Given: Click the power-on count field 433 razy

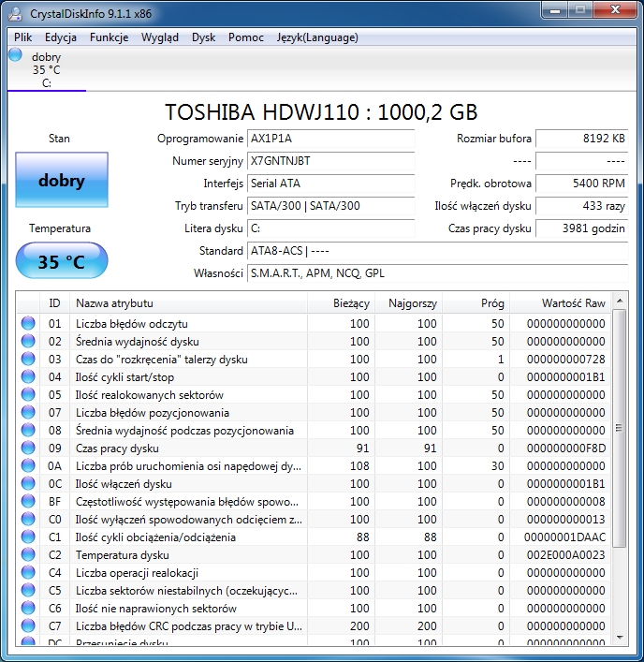Looking at the screenshot, I should [x=582, y=206].
